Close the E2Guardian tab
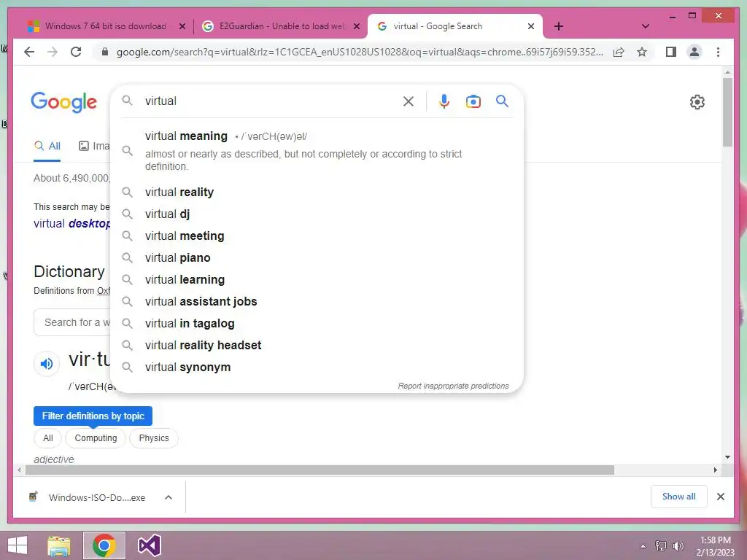 pos(356,26)
